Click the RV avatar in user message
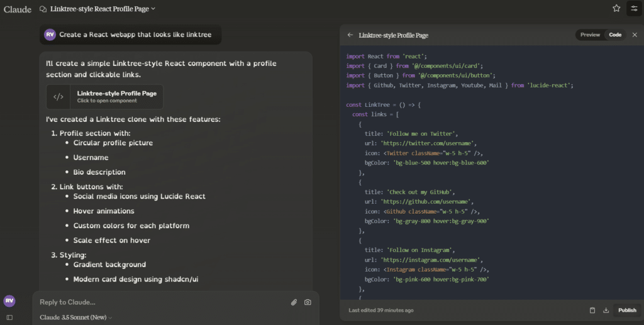This screenshot has width=644, height=325. (50, 35)
